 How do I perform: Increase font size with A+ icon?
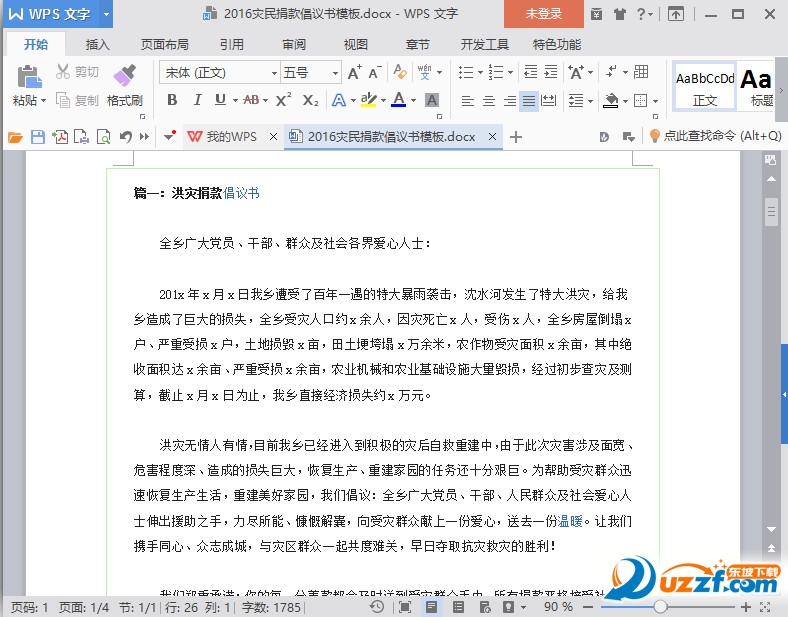pos(354,72)
